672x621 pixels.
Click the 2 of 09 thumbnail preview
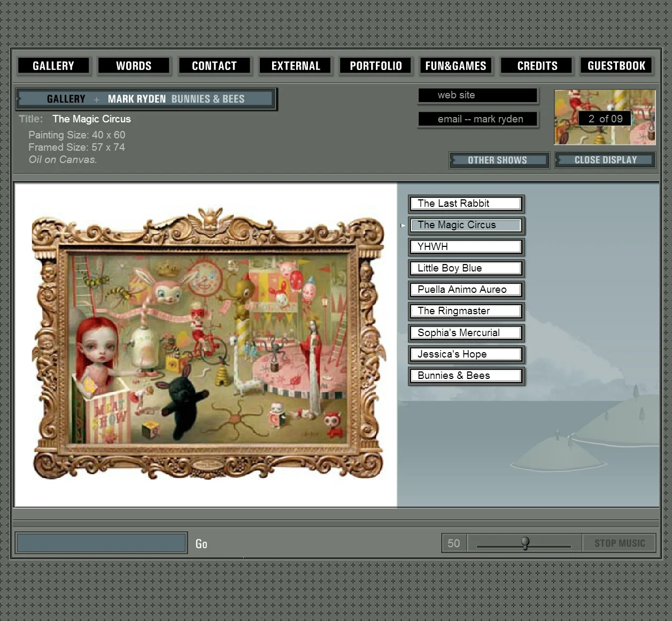point(605,117)
